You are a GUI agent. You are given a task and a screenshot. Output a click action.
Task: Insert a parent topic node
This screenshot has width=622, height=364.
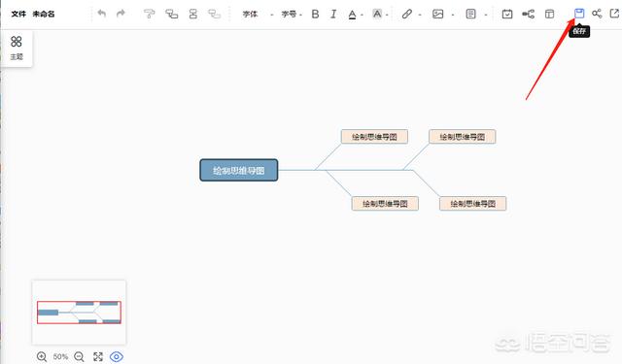tap(214, 14)
